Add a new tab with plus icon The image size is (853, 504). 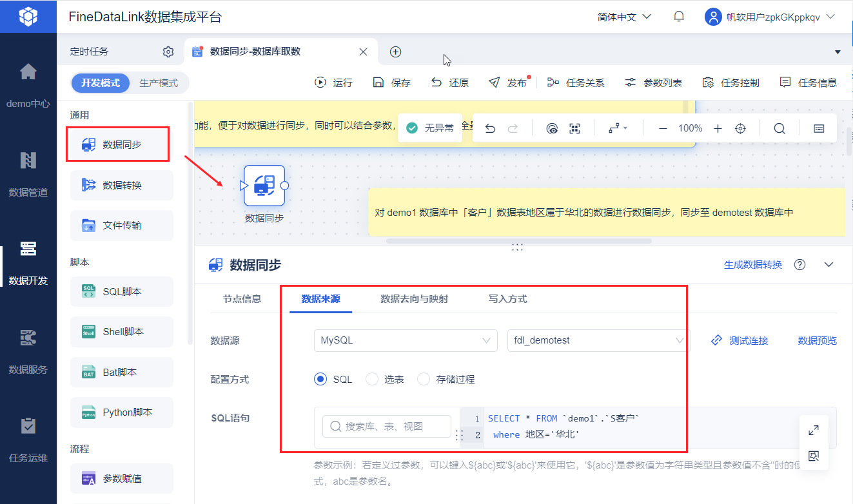[x=396, y=52]
